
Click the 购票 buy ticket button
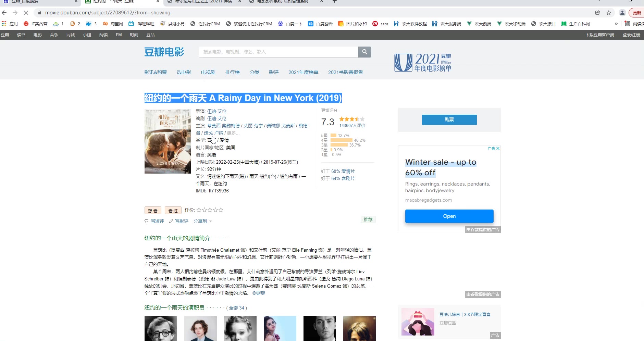point(449,119)
